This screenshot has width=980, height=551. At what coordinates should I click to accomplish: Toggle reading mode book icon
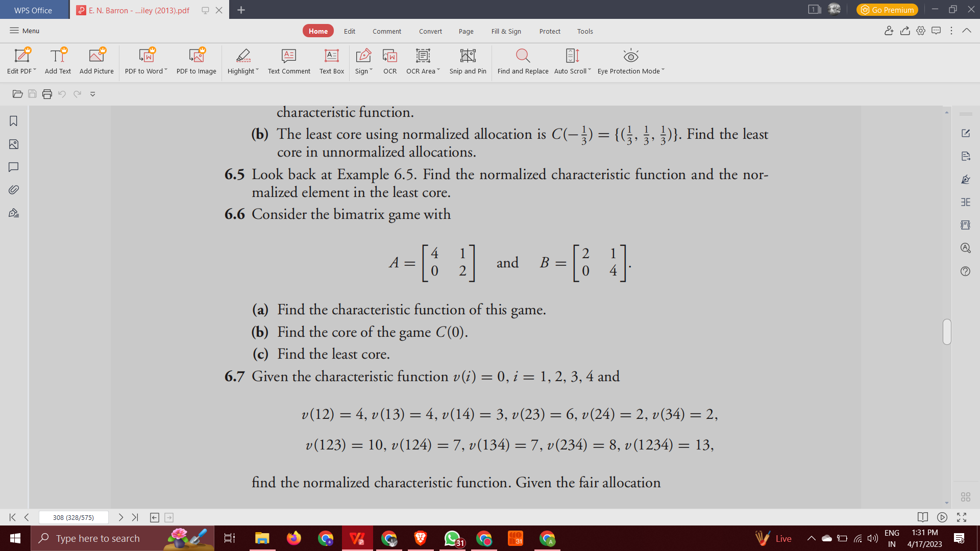[922, 517]
